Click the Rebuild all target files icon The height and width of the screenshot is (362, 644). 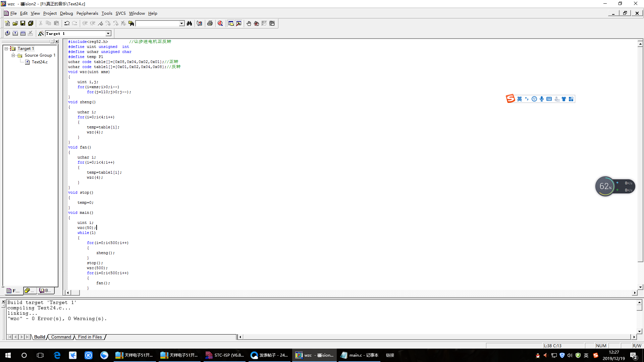point(23,33)
